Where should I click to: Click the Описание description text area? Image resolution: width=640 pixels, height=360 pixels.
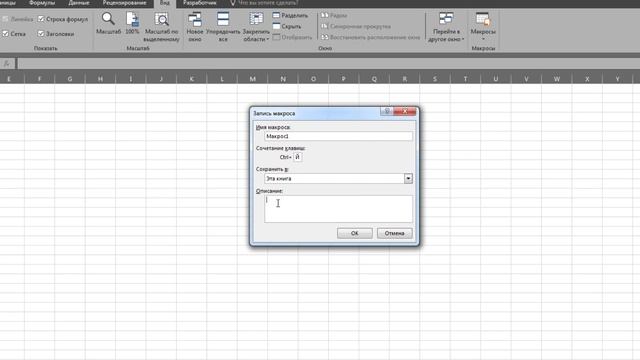(338, 209)
